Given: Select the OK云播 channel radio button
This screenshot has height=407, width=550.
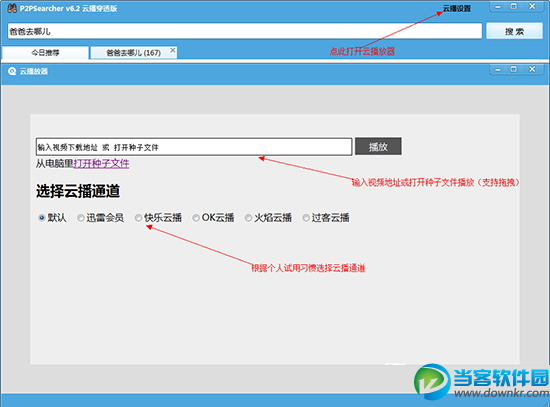Looking at the screenshot, I should (196, 218).
